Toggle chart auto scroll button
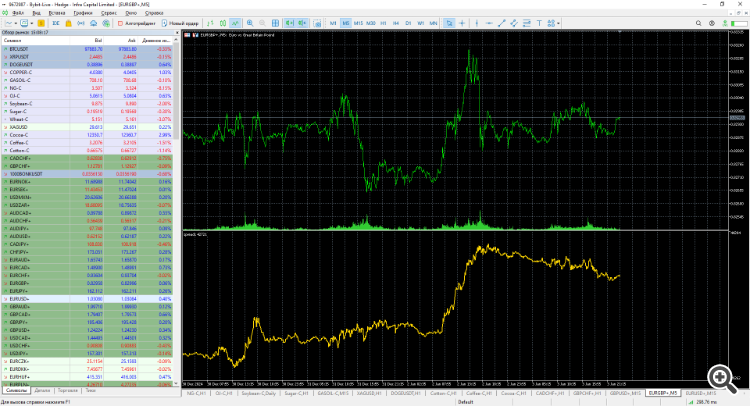The width and height of the screenshot is (750, 406). (289, 23)
